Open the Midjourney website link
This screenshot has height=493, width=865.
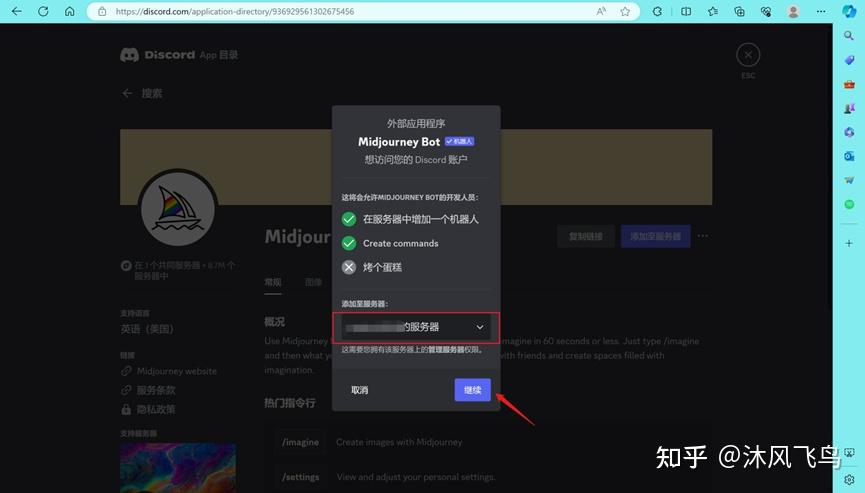pyautogui.click(x=177, y=371)
